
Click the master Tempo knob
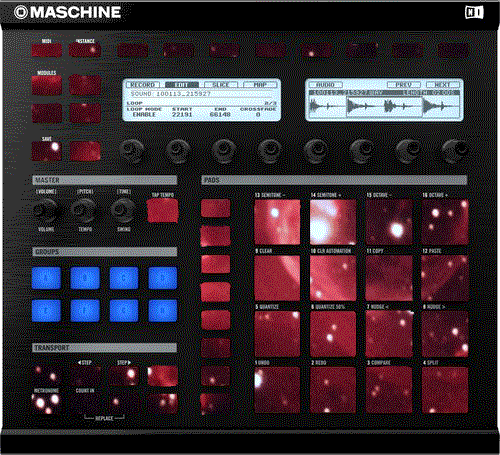84,211
